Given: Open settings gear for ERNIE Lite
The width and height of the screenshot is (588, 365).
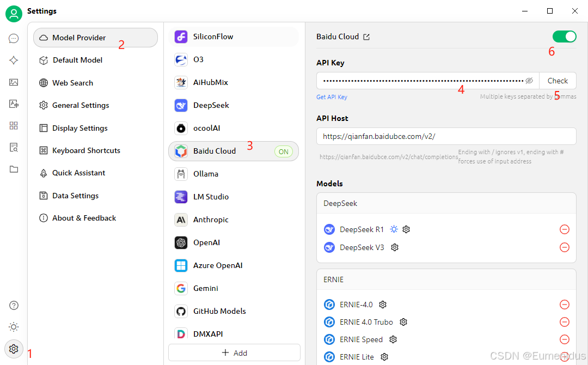Looking at the screenshot, I should [384, 357].
